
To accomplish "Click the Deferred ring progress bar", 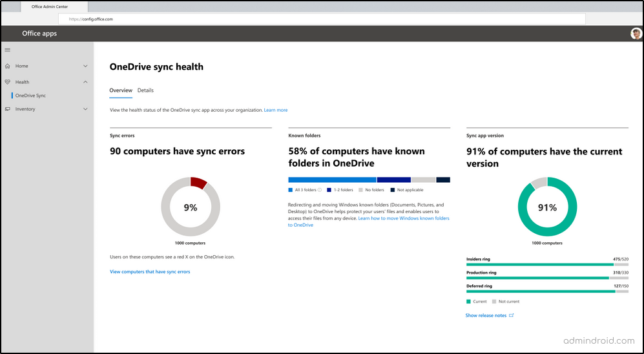I will pyautogui.click(x=547, y=291).
